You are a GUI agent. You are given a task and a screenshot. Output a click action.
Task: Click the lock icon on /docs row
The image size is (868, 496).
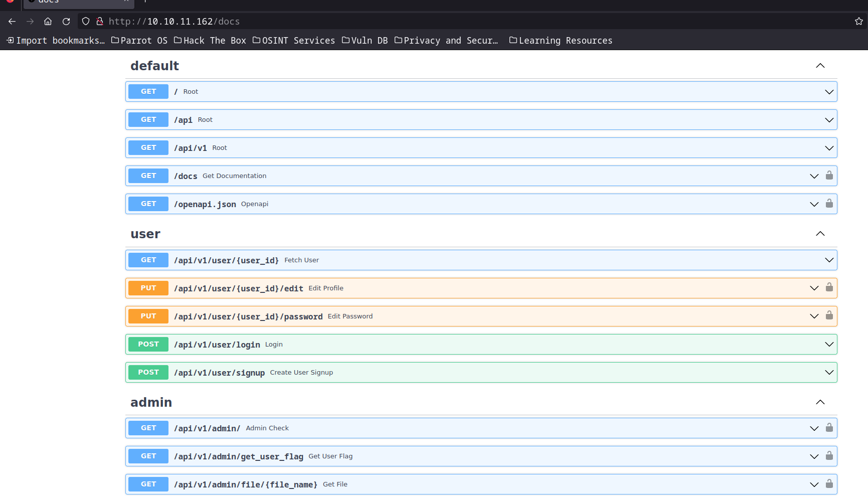[829, 176]
